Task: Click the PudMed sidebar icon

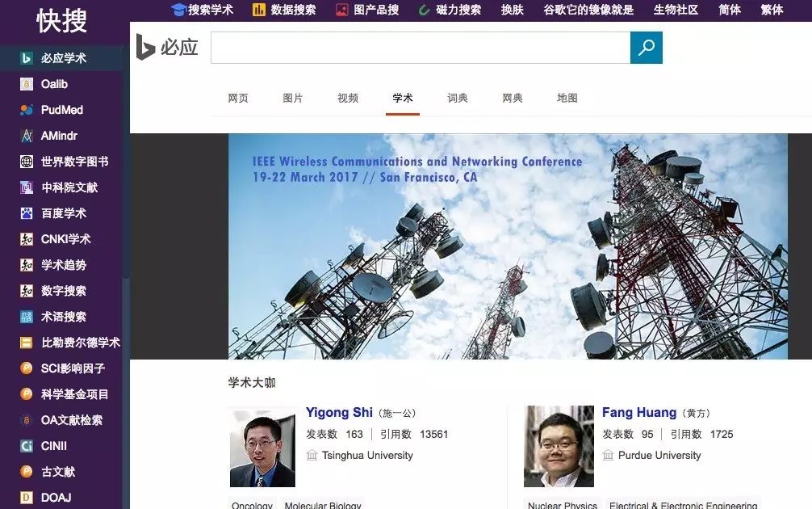Action: [x=24, y=110]
